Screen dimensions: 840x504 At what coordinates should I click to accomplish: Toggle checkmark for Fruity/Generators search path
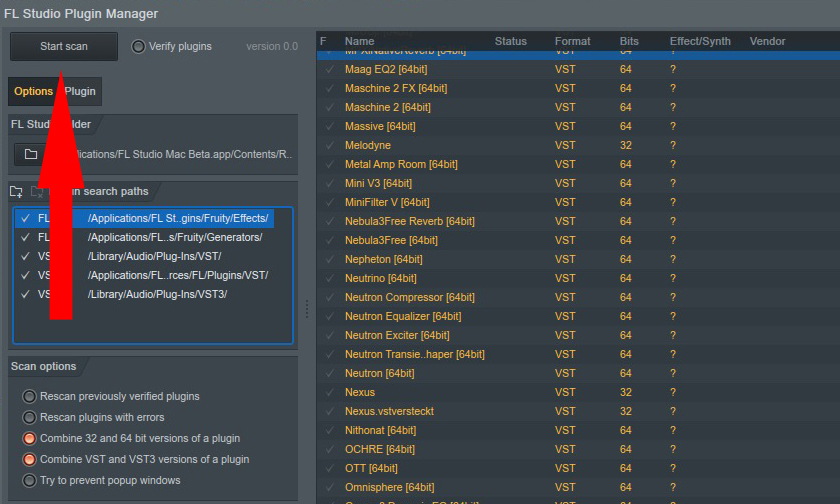click(25, 237)
